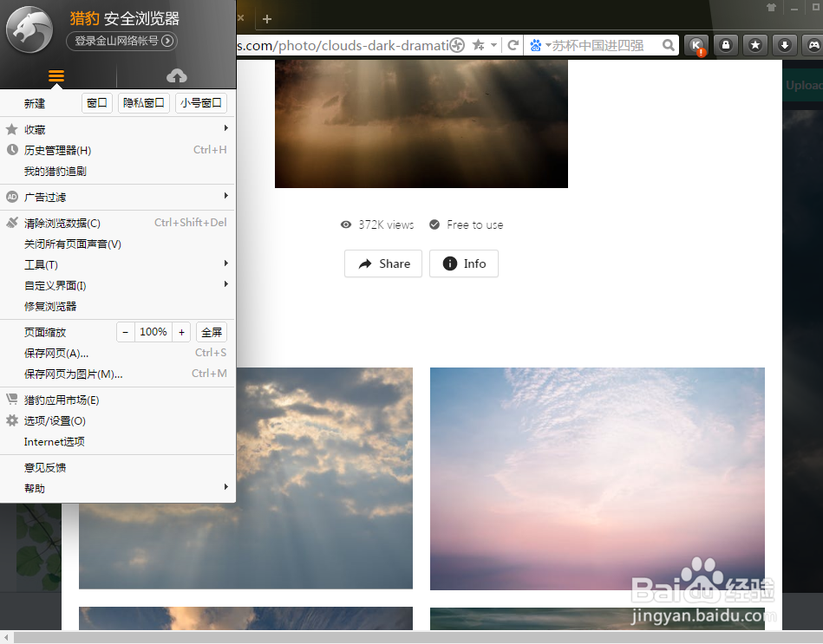Expand the 广告过滤 ad filter submenu
Image resolution: width=823 pixels, height=644 pixels.
point(118,197)
